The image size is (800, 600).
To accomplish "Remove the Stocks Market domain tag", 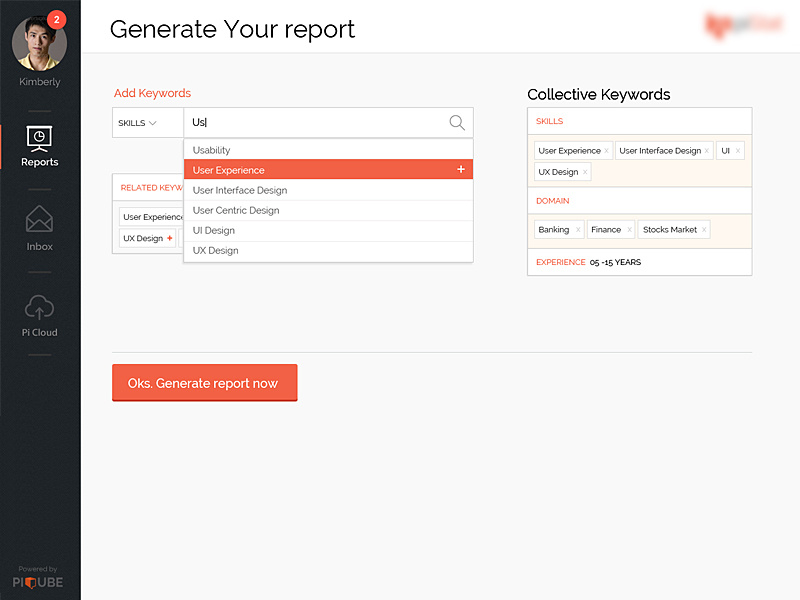I will click(704, 230).
